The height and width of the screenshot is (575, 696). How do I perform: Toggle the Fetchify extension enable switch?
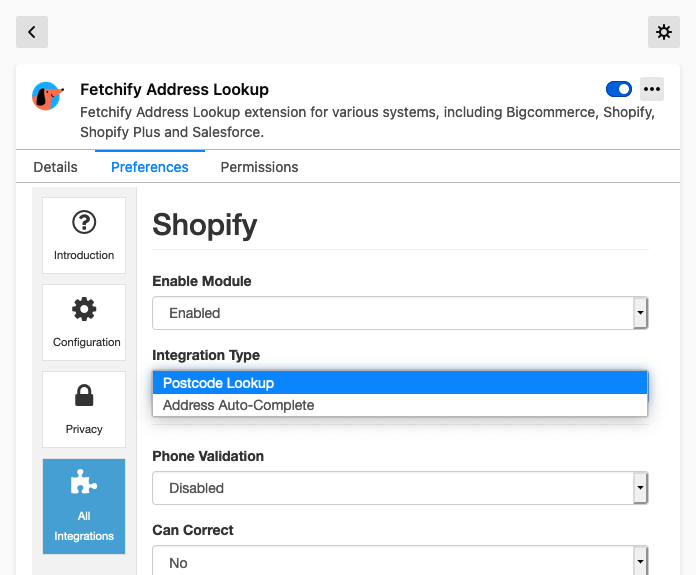619,89
